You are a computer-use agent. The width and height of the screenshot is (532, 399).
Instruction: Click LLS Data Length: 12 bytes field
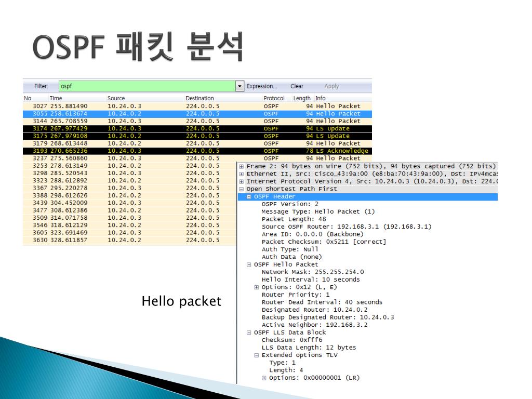pos(309,348)
